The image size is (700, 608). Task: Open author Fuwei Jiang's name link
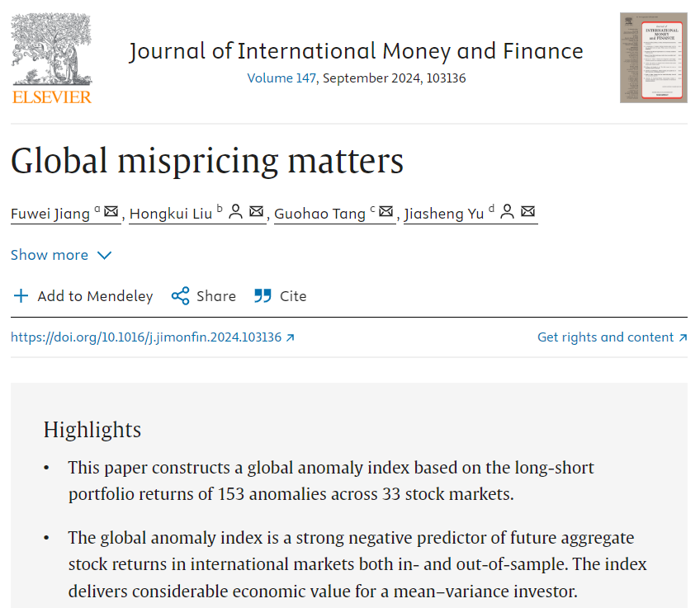click(50, 214)
